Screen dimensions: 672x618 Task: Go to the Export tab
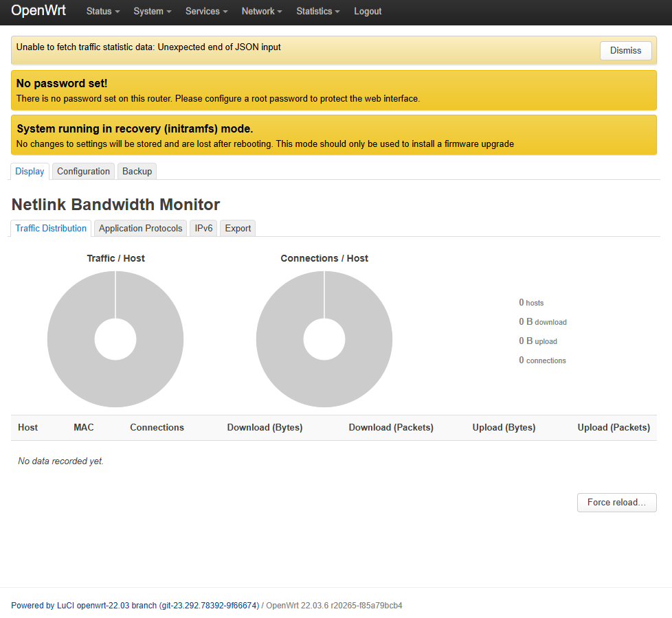tap(238, 229)
